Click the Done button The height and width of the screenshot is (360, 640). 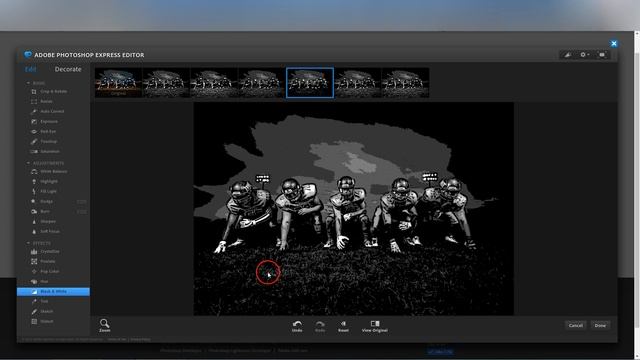(x=600, y=325)
